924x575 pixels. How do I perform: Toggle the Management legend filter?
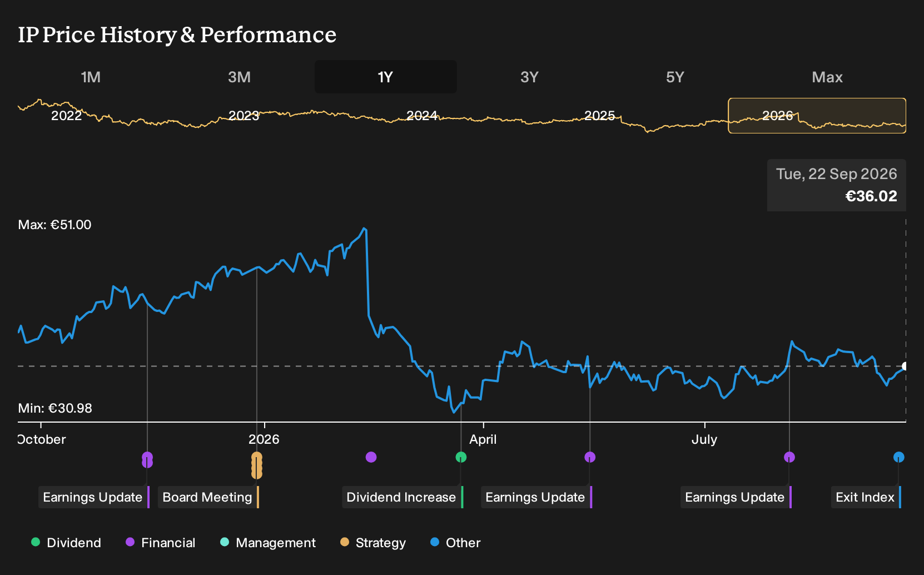point(268,543)
